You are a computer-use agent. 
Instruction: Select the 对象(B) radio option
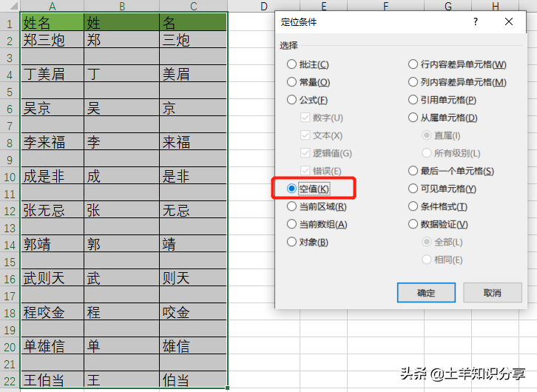308,242
